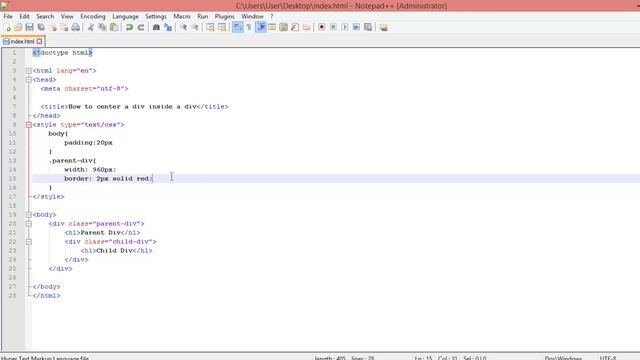Viewport: 640px width, 360px height.
Task: Undo the last edit via green arrow
Action: coord(129,27)
